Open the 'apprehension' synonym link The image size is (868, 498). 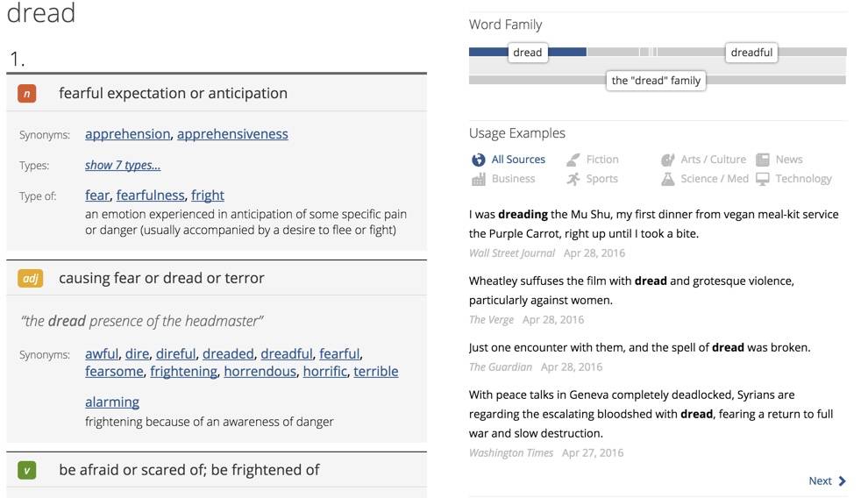tap(127, 134)
